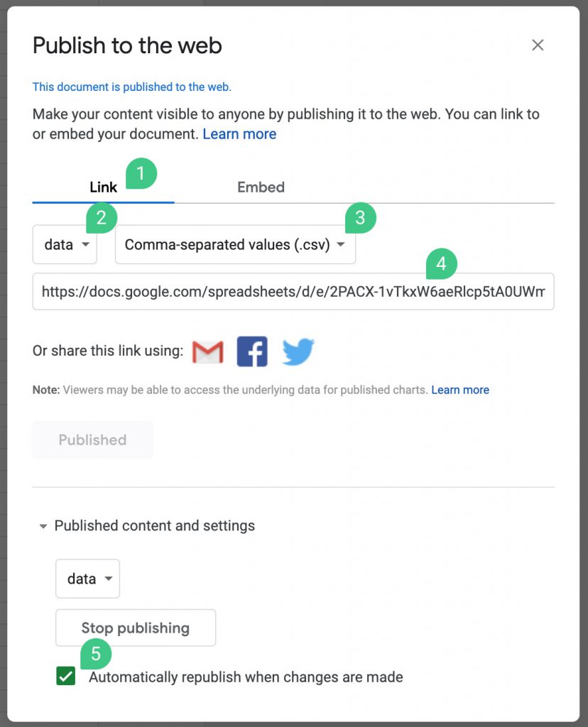588x727 pixels.
Task: Dismiss the dialog with the X icon
Action: pos(538,45)
